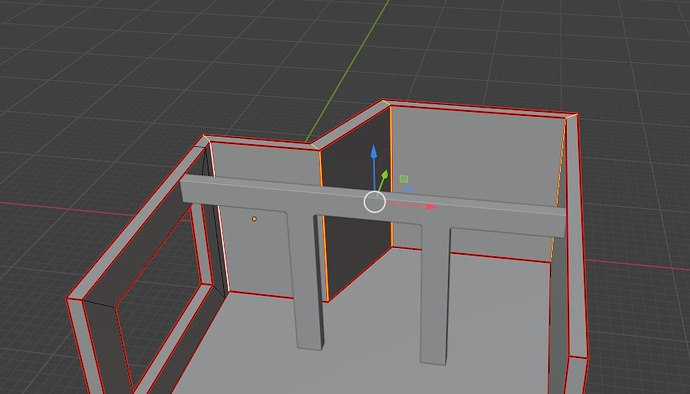Select the green square plane handle

pos(404,179)
